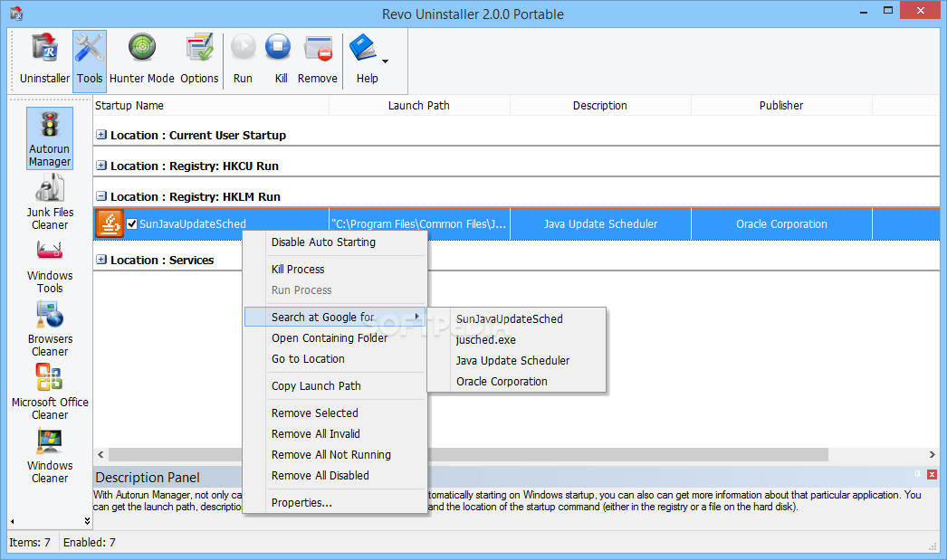
Task: Search Google for jusched.exe
Action: (516, 340)
